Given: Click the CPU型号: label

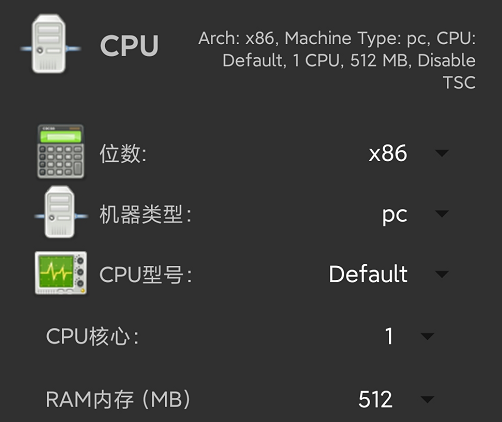Looking at the screenshot, I should tap(146, 275).
